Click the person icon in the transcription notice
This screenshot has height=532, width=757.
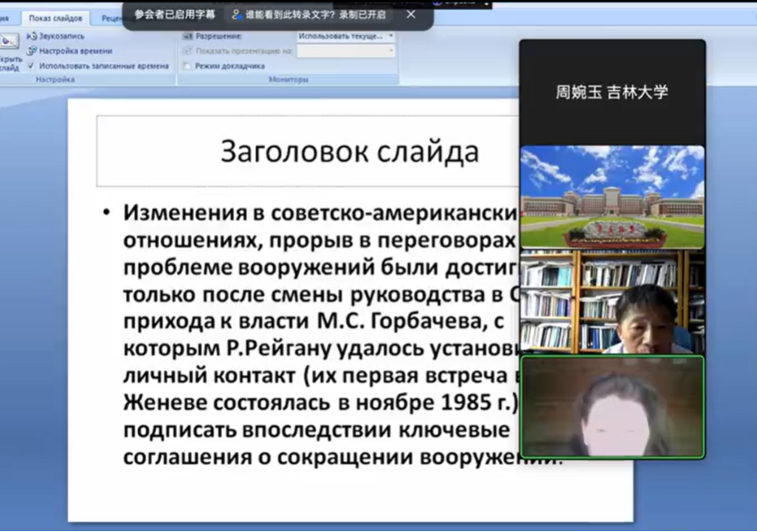click(236, 15)
